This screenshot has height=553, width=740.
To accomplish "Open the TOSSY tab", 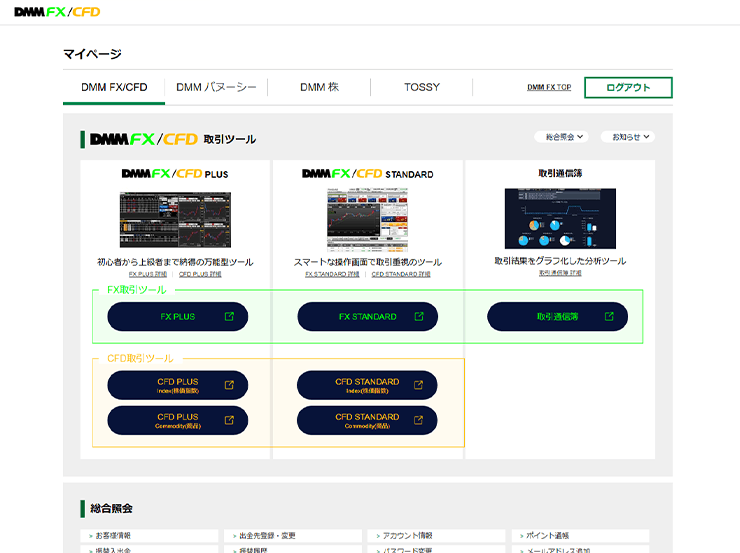I will coord(421,87).
